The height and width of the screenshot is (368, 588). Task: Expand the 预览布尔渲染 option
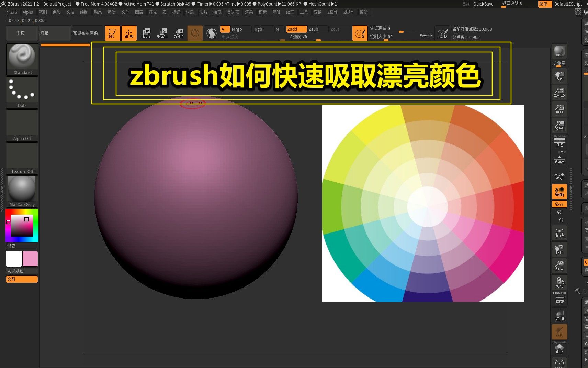pos(87,33)
